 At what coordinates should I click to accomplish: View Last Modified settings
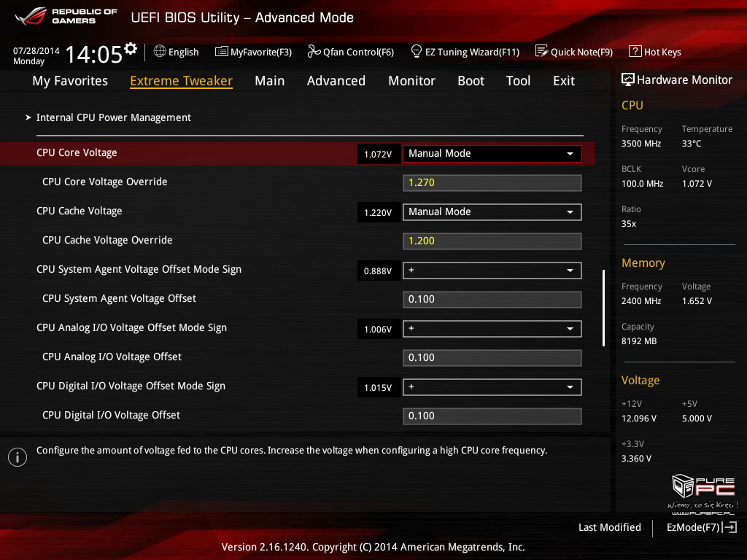pos(609,527)
